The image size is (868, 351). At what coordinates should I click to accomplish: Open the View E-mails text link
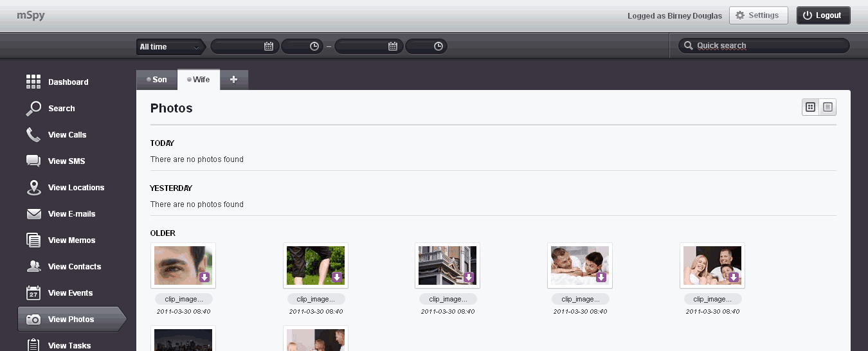tap(71, 214)
